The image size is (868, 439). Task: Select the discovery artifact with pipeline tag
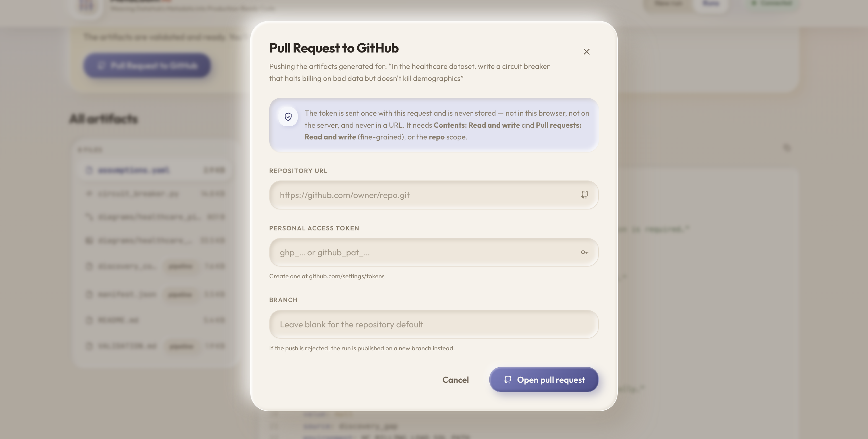(x=155, y=266)
